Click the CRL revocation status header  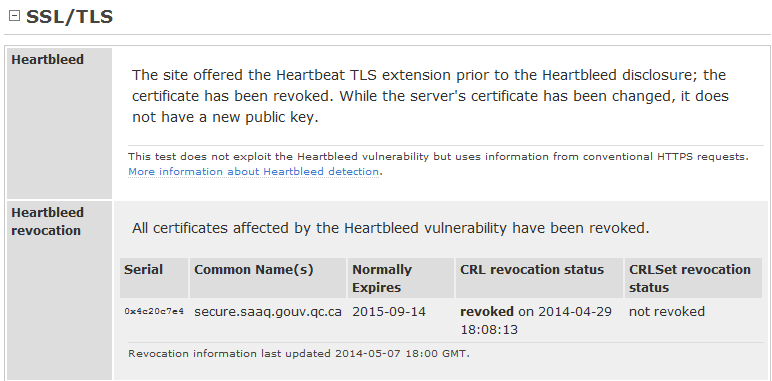[x=532, y=270]
